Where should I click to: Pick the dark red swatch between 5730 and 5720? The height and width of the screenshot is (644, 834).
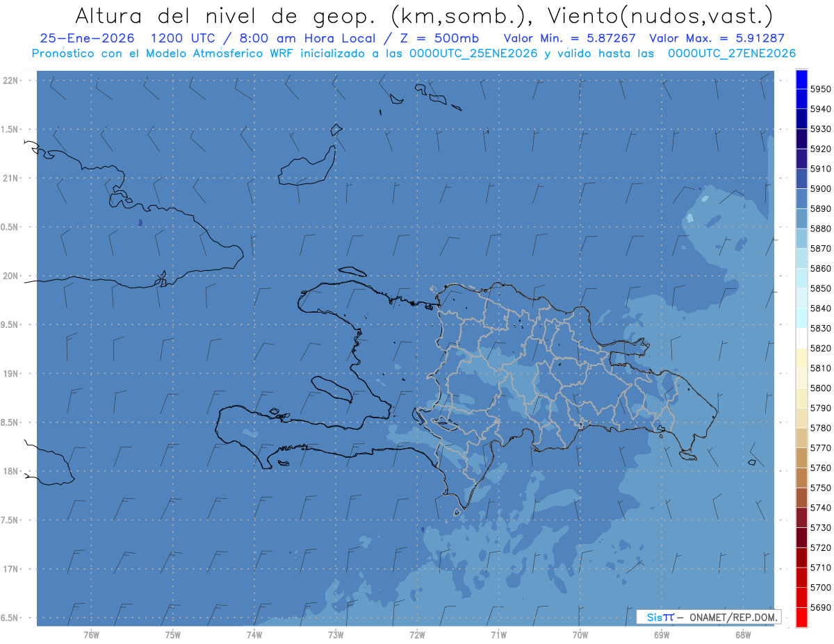tap(801, 538)
